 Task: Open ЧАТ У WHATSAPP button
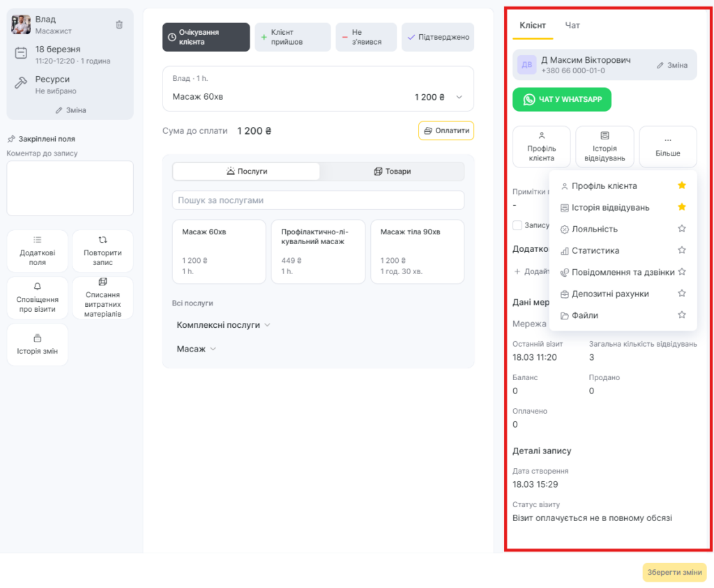click(x=562, y=100)
